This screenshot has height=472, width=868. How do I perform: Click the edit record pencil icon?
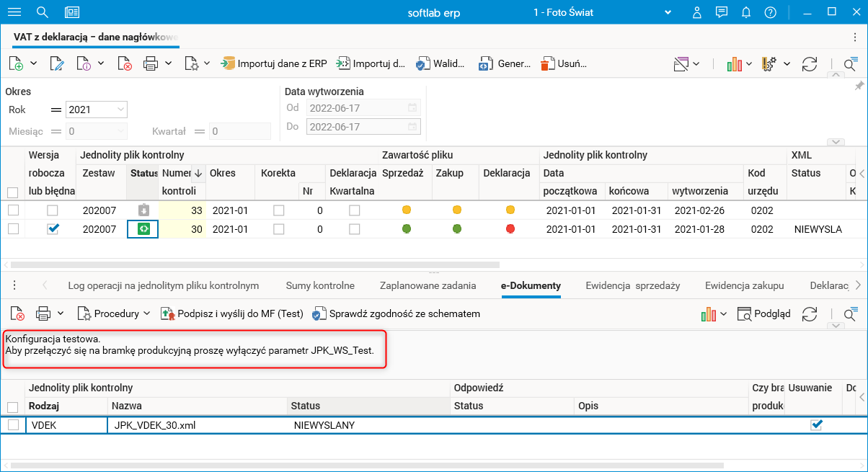tap(56, 63)
